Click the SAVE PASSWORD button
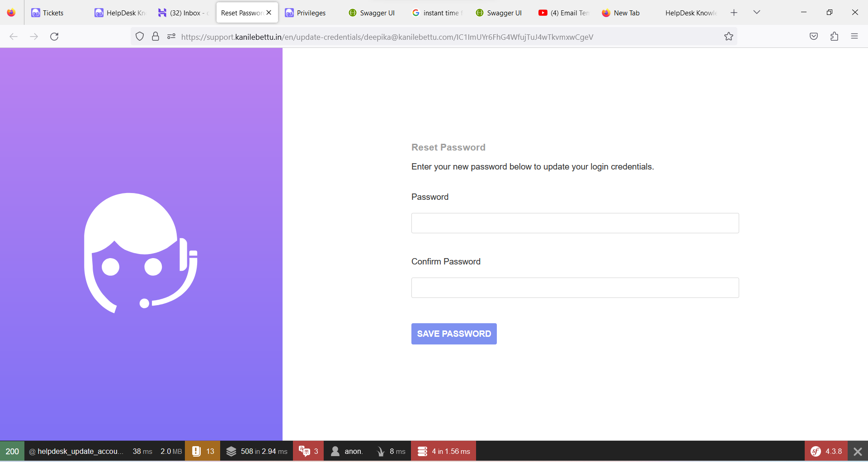The width and height of the screenshot is (868, 462). click(454, 334)
